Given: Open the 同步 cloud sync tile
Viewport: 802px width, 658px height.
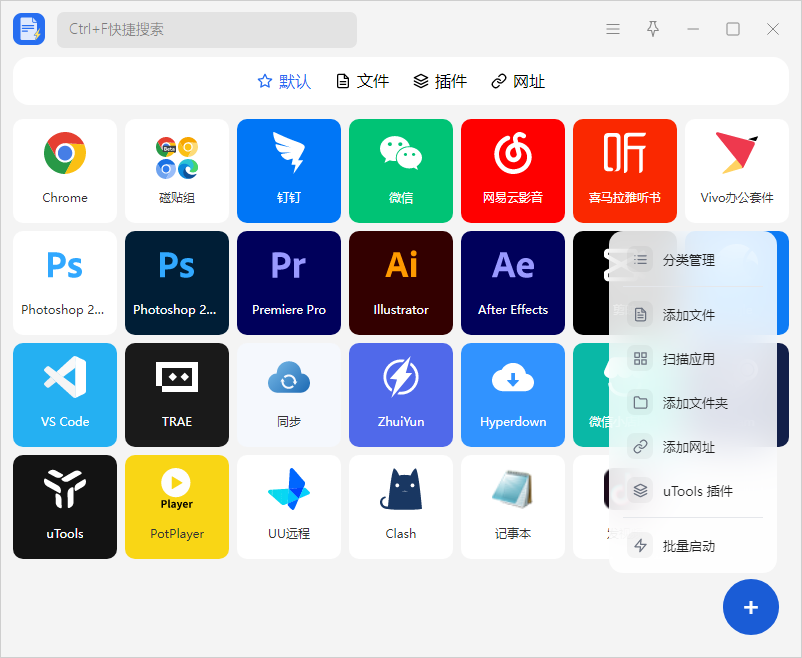Looking at the screenshot, I should [289, 395].
